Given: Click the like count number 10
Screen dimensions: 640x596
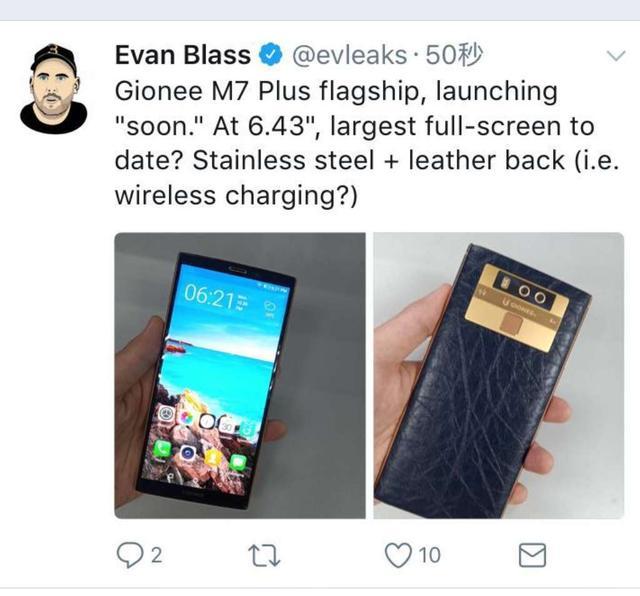Looking at the screenshot, I should point(429,556).
